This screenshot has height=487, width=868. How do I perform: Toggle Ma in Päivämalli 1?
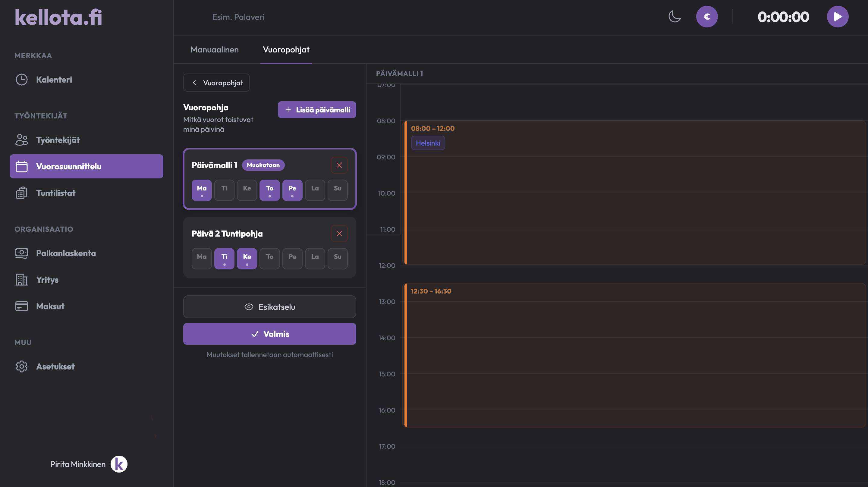tap(202, 190)
